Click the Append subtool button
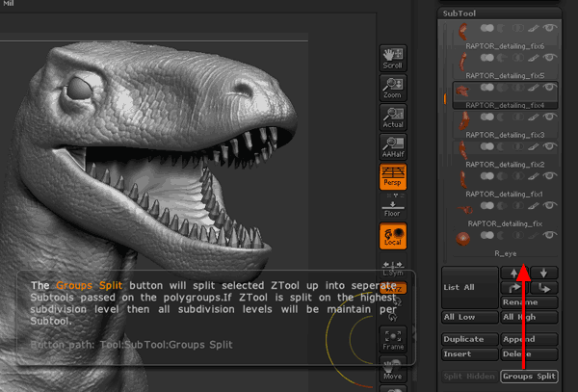The image size is (578, 392). click(x=529, y=339)
